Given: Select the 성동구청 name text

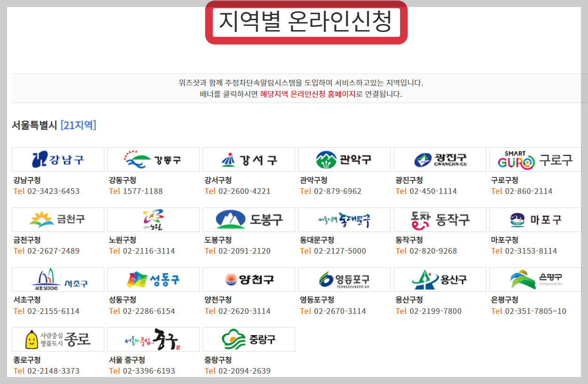Looking at the screenshot, I should (123, 300).
